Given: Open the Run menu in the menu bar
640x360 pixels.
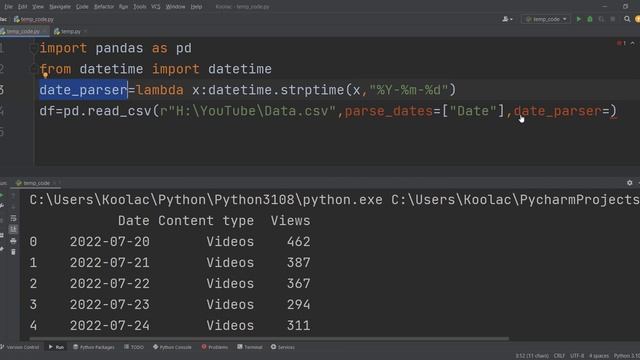Looking at the screenshot, I should pyautogui.click(x=123, y=7).
